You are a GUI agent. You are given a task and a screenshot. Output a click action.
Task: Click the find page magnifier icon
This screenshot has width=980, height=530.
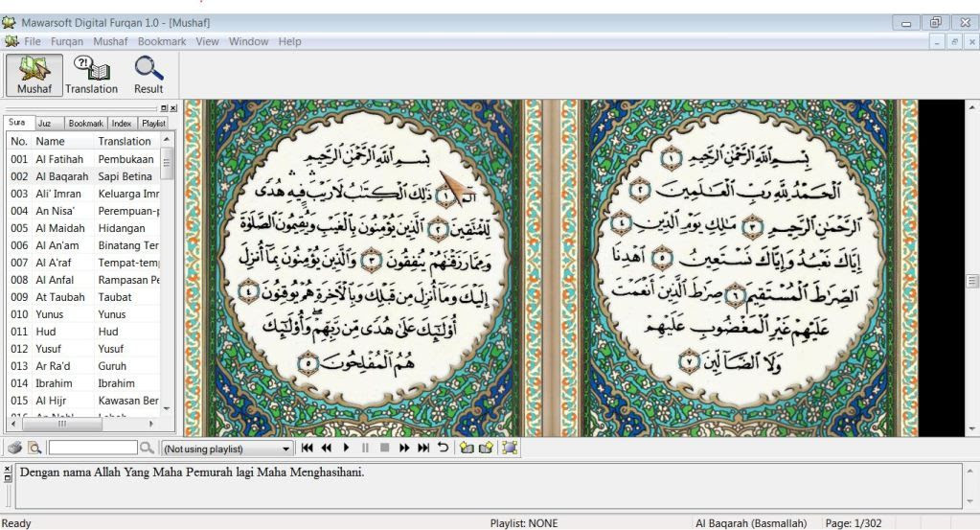pyautogui.click(x=34, y=449)
